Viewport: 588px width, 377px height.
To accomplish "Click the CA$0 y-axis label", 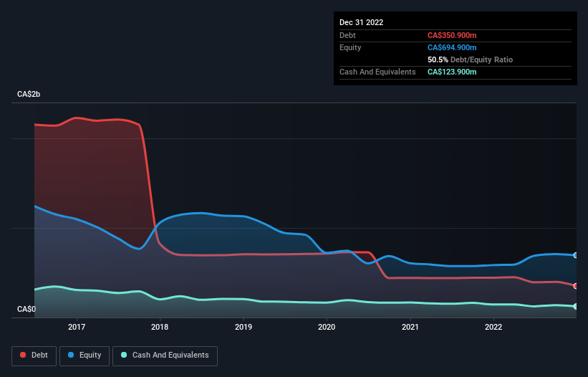I will (26, 309).
